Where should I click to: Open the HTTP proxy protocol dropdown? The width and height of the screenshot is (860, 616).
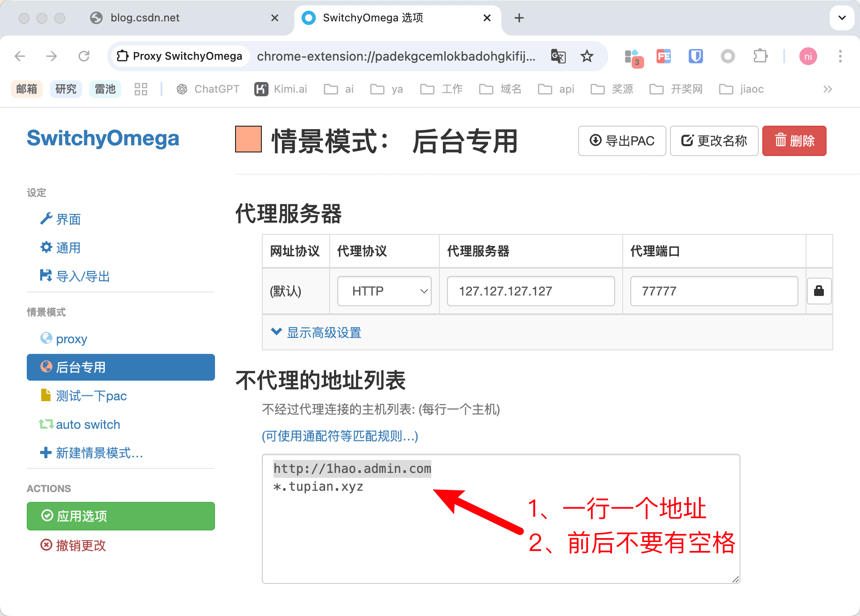(385, 291)
